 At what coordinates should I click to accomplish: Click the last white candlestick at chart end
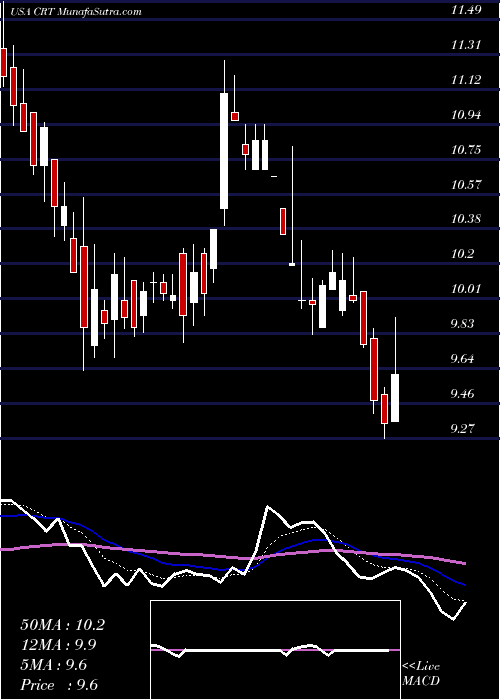tap(395, 398)
